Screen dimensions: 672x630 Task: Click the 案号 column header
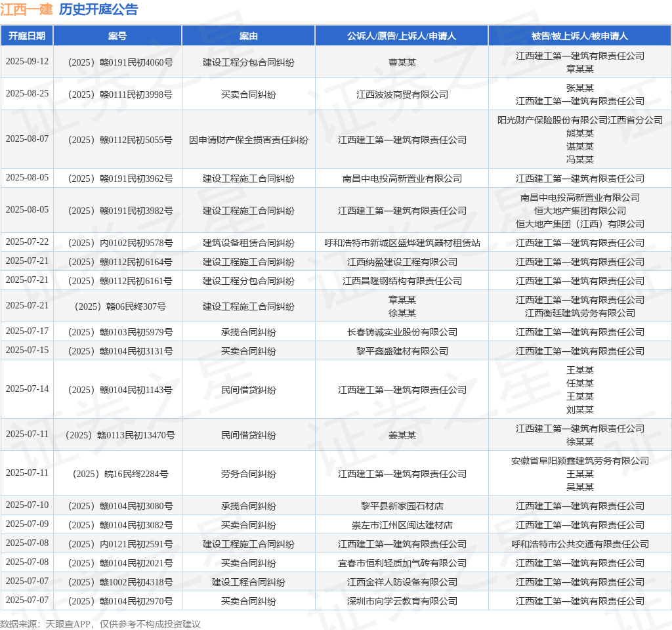coord(117,36)
